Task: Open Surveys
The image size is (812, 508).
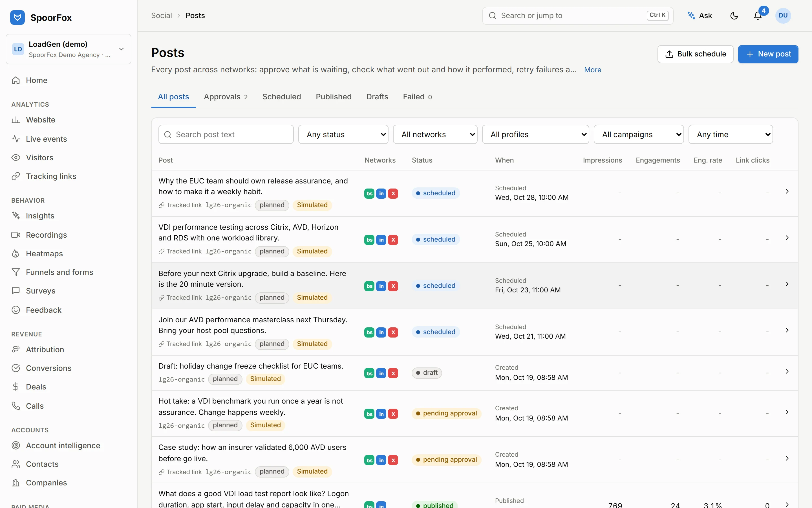Action: 69,291
